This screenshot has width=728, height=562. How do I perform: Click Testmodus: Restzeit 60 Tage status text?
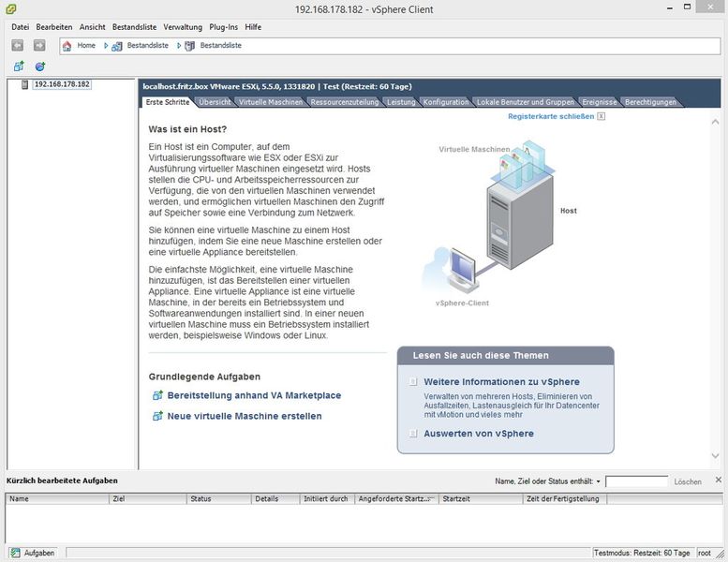[642, 553]
